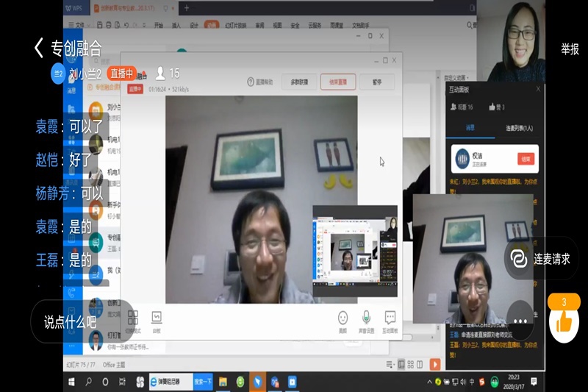Screen dimensions: 588x392
Task: Click red 结束 button on 祝洁 card
Action: coord(526,159)
